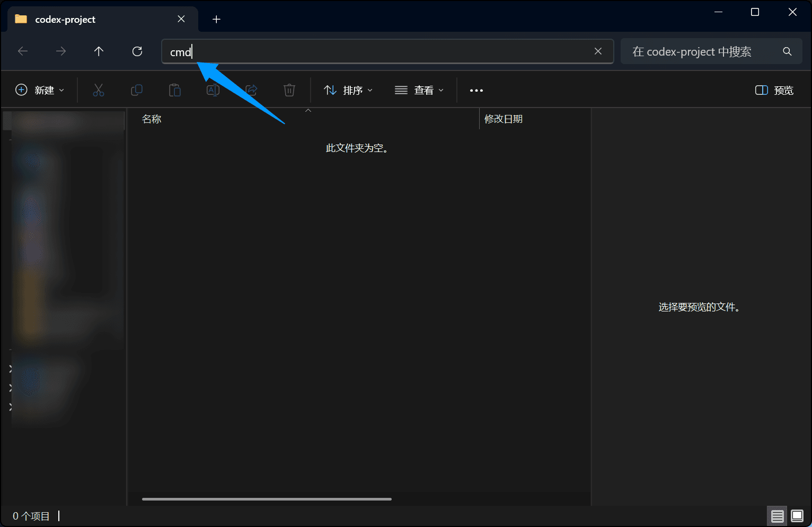Minimize the File Explorer window
This screenshot has width=812, height=527.
coord(719,12)
